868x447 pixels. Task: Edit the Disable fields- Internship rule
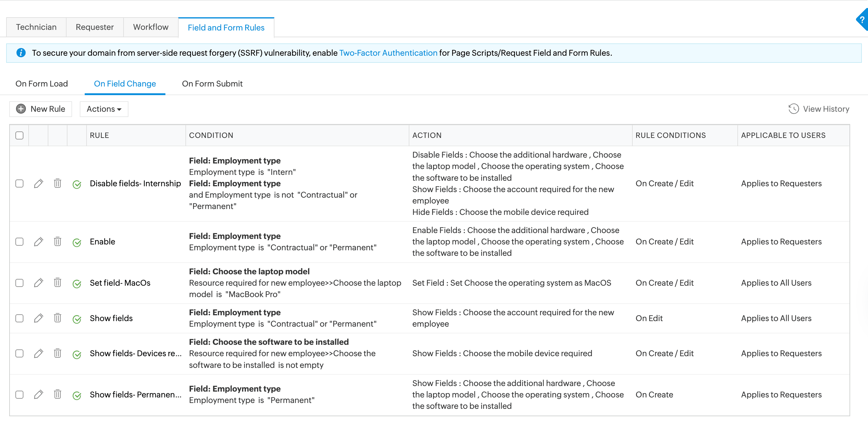(39, 183)
